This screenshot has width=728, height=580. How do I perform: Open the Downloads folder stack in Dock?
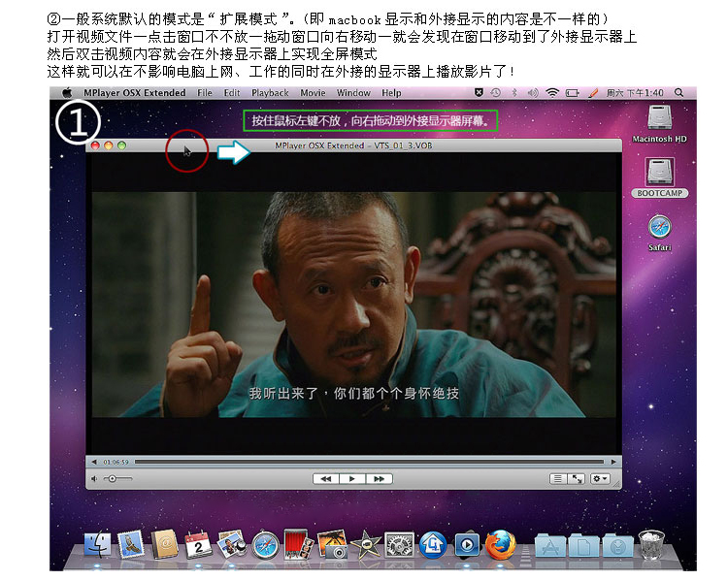[x=618, y=545]
